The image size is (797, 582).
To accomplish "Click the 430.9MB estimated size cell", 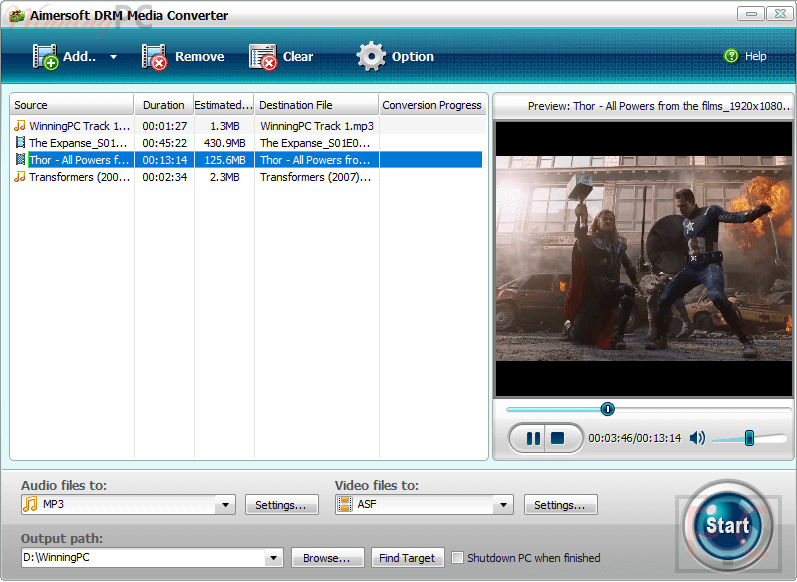I will [x=225, y=143].
